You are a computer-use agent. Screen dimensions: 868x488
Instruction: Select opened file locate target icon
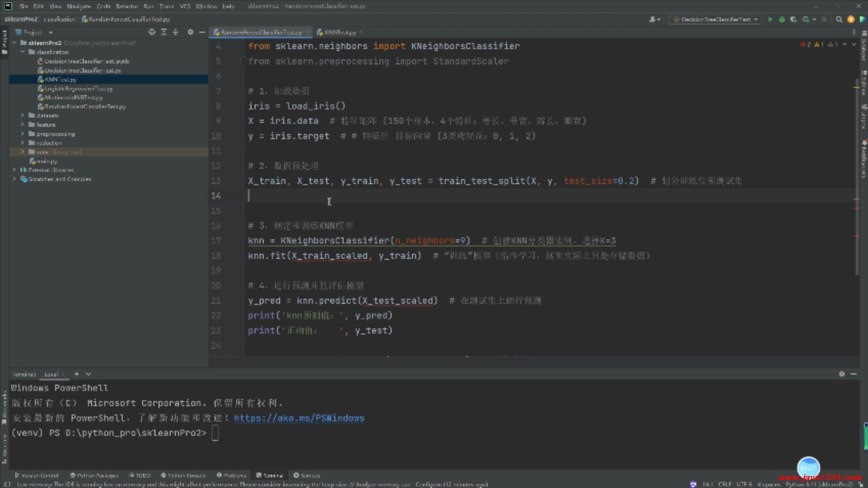pyautogui.click(x=152, y=32)
